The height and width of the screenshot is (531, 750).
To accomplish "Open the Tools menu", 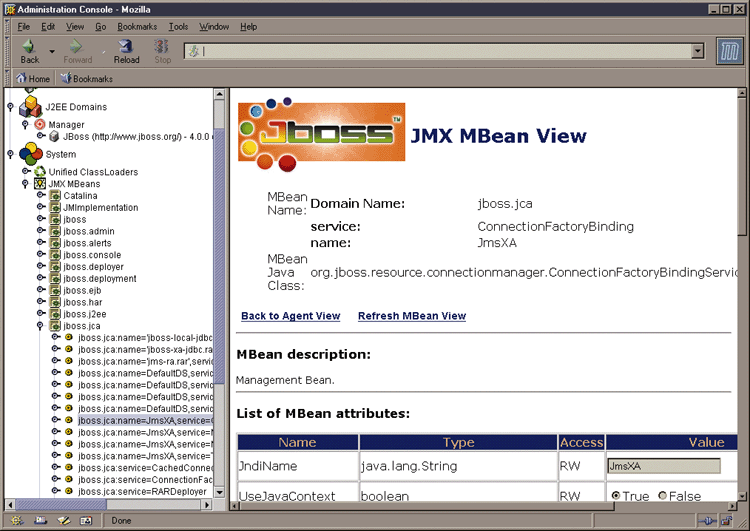I will pyautogui.click(x=178, y=27).
